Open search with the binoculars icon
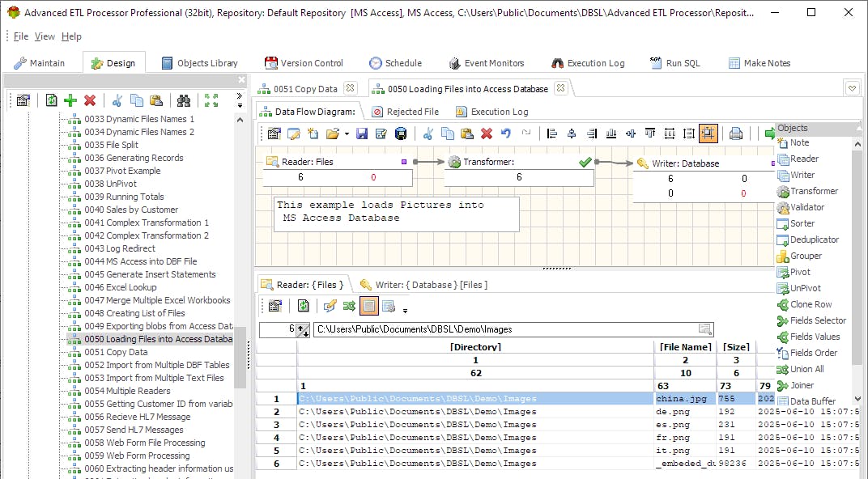 point(184,100)
